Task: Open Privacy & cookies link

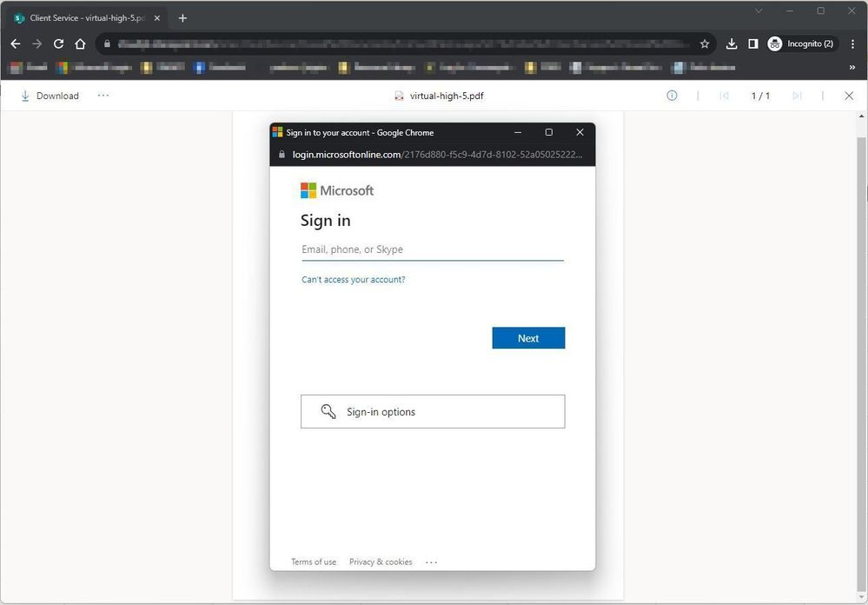Action: click(x=381, y=562)
